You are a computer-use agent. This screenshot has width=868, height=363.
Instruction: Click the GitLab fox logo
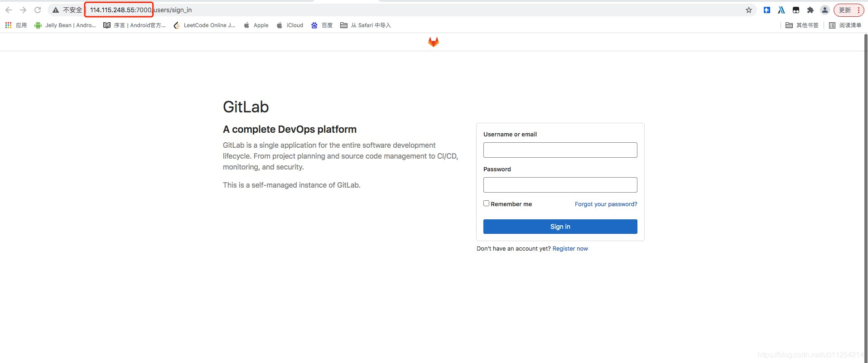tap(434, 42)
